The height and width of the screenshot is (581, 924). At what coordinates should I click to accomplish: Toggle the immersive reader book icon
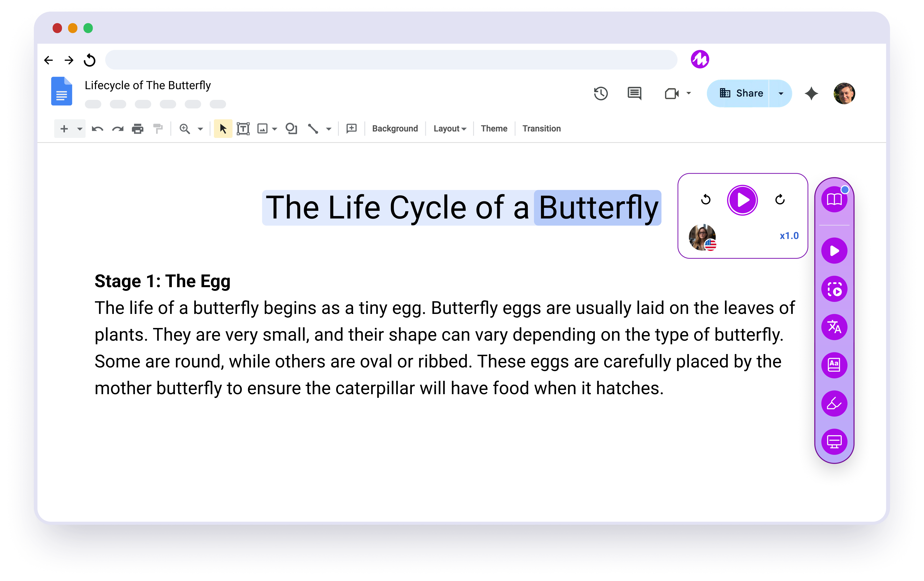[834, 200]
